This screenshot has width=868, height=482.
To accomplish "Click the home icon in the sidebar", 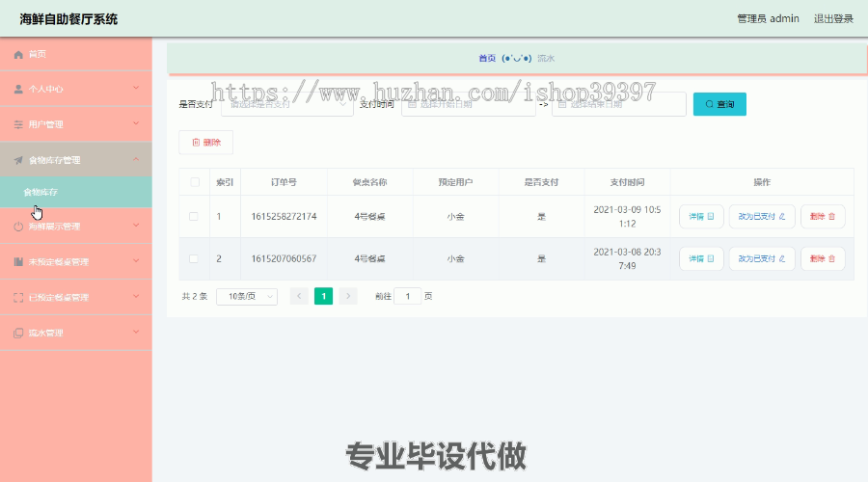I will [x=18, y=54].
